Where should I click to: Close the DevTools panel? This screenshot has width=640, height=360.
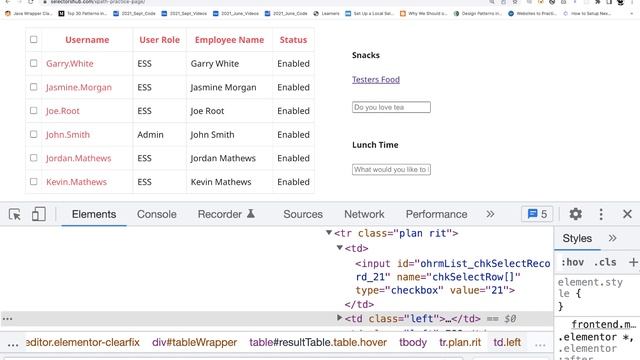pyautogui.click(x=627, y=214)
